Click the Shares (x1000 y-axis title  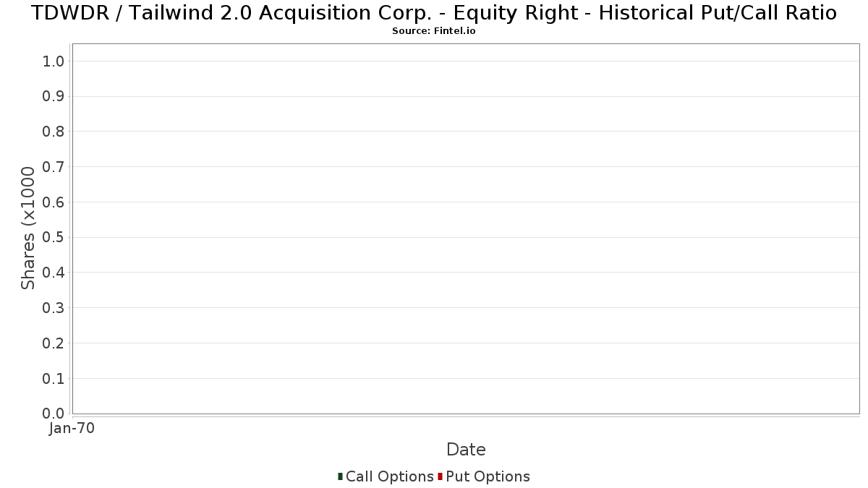28,228
